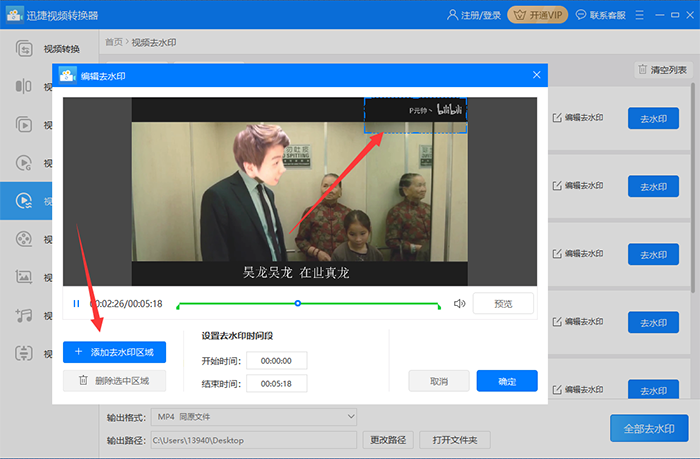Mute the video with speaker icon
Screen dimensions: 700x459
point(459,303)
